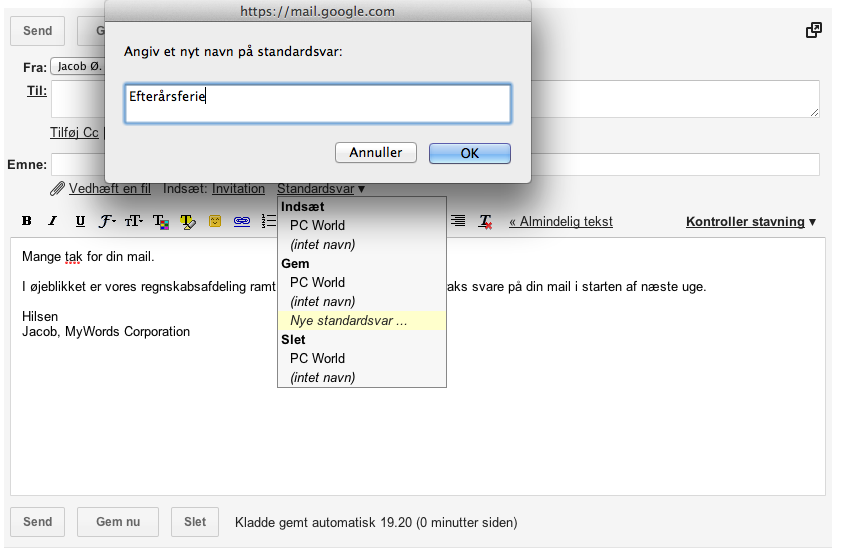841x558 pixels.
Task: Click Annuller to cancel the dialog
Action: 375,153
